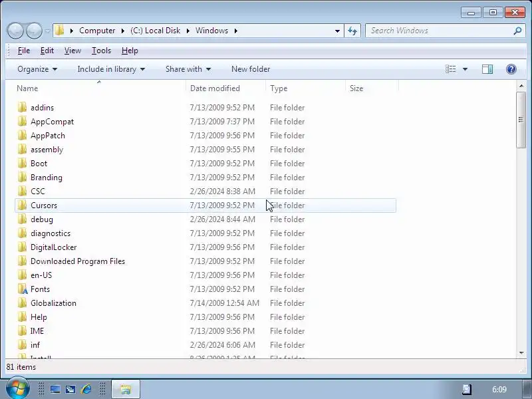
Task: Select Downloaded Program Files folder icon
Action: [22, 261]
